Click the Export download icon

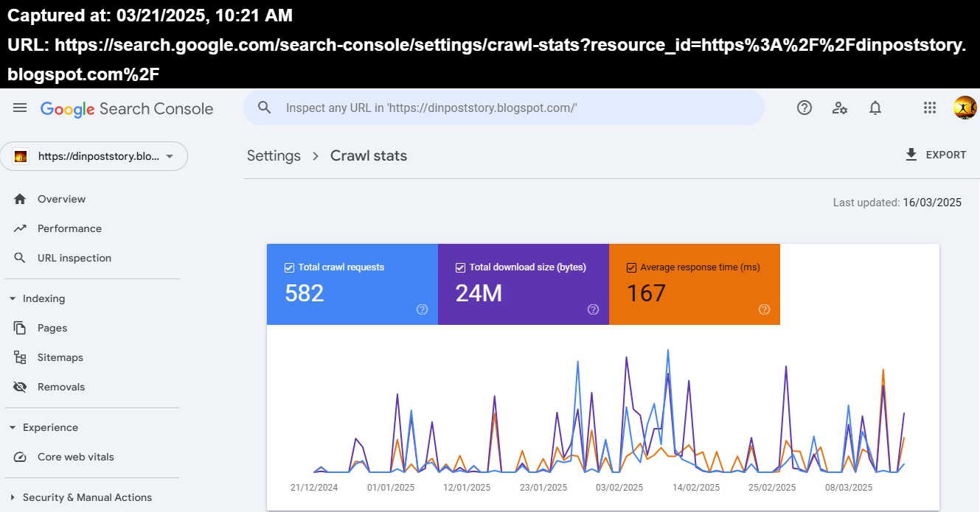(x=911, y=155)
